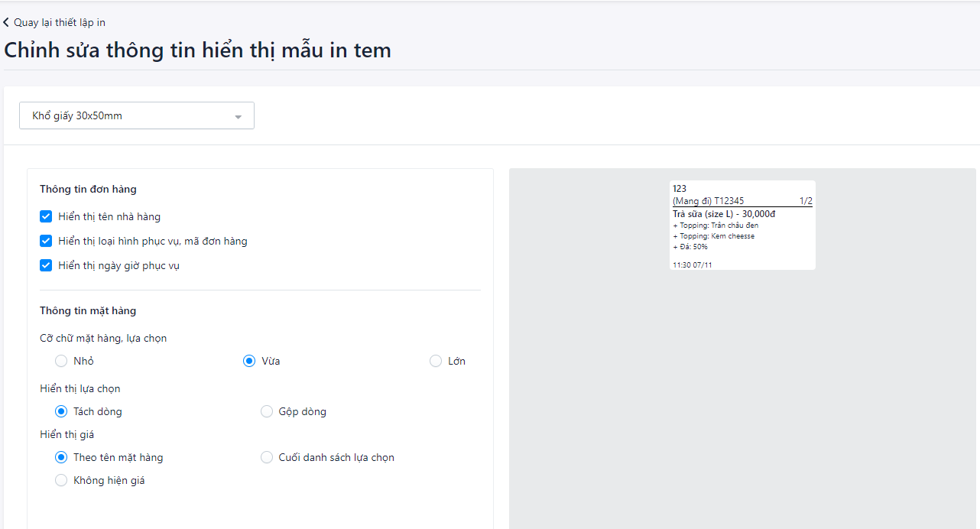
Task: Pick the 'Lớn' font size radio
Action: [436, 361]
